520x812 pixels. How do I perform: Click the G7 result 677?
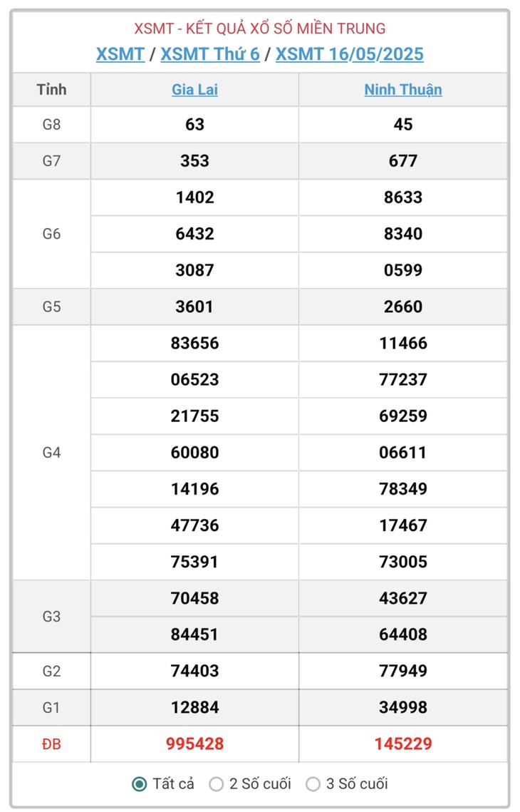(403, 160)
